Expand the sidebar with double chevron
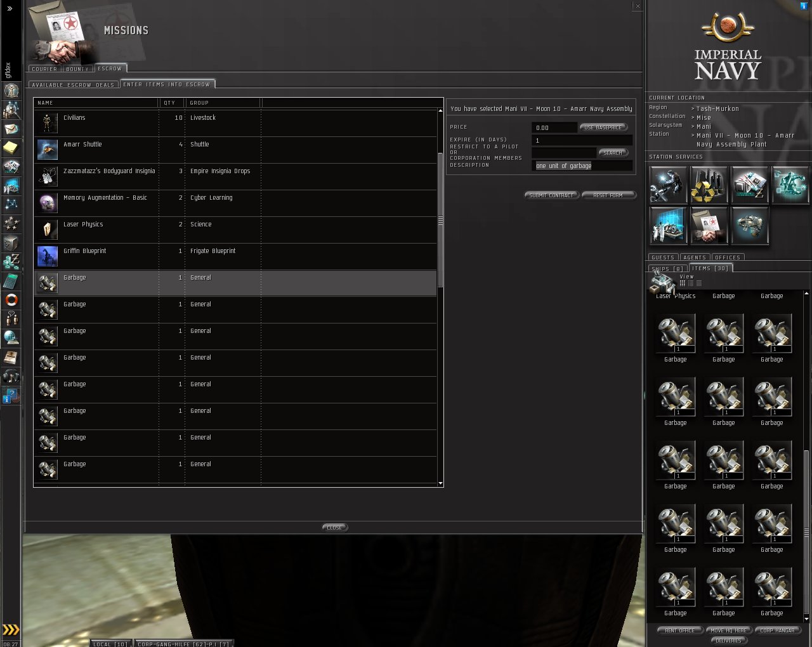Viewport: 812px width, 647px height. pos(10,8)
